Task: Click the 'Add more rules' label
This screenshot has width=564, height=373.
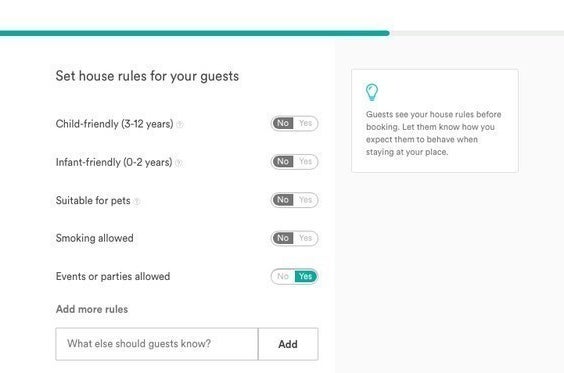Action: (x=92, y=309)
